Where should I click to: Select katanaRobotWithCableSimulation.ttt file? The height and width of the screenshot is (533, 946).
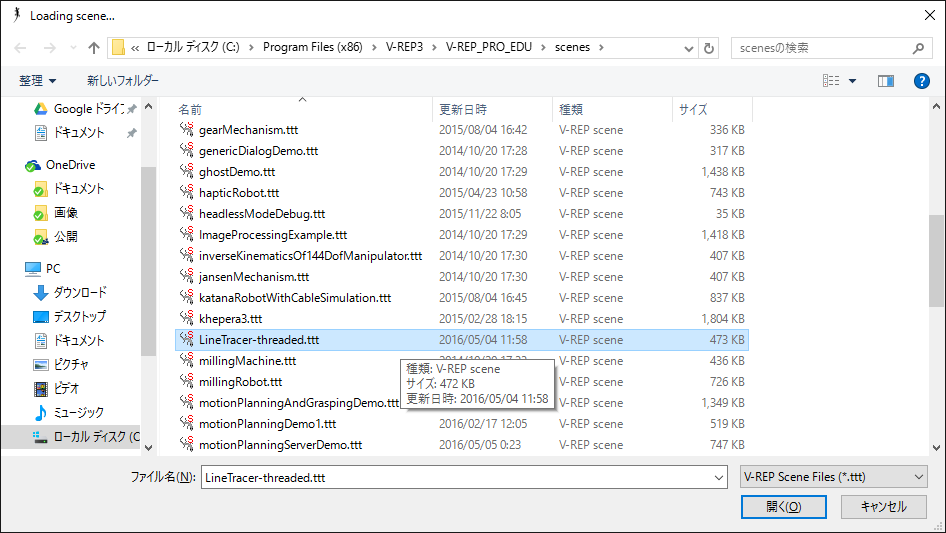[x=295, y=298]
